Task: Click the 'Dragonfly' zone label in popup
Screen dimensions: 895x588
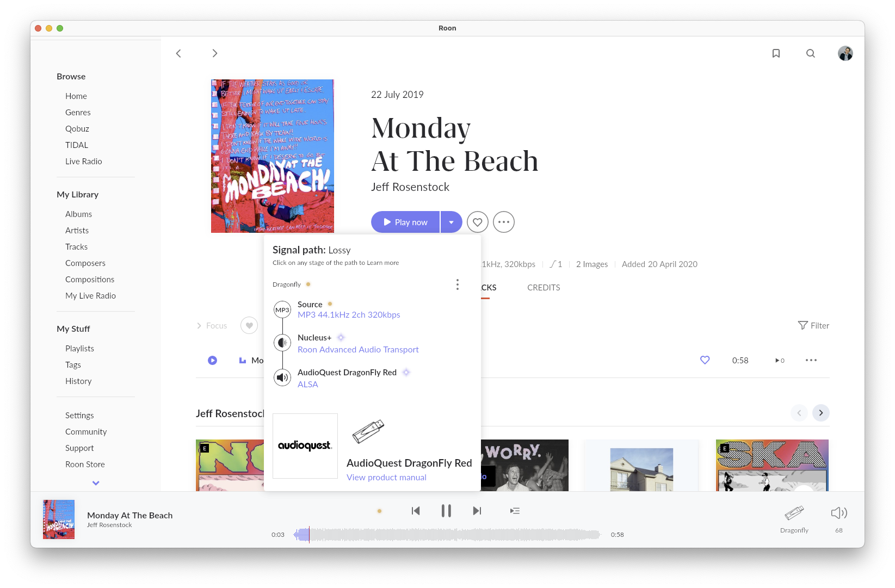Action: pos(287,284)
